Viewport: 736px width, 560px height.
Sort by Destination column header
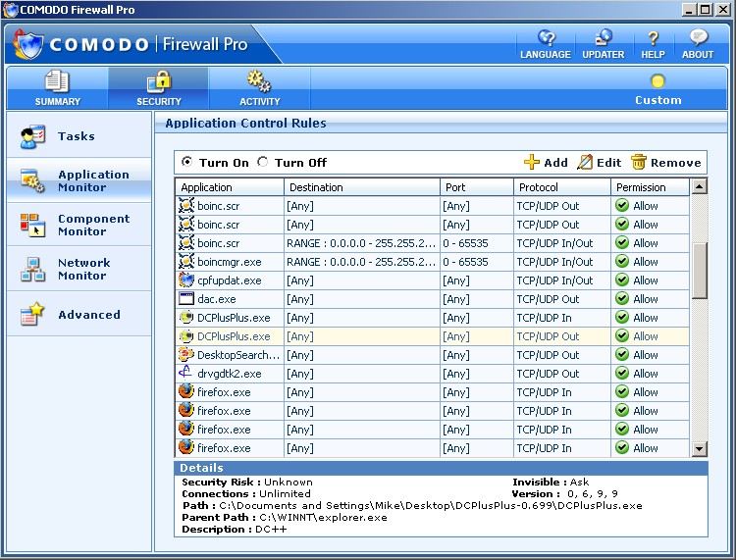pyautogui.click(x=362, y=187)
